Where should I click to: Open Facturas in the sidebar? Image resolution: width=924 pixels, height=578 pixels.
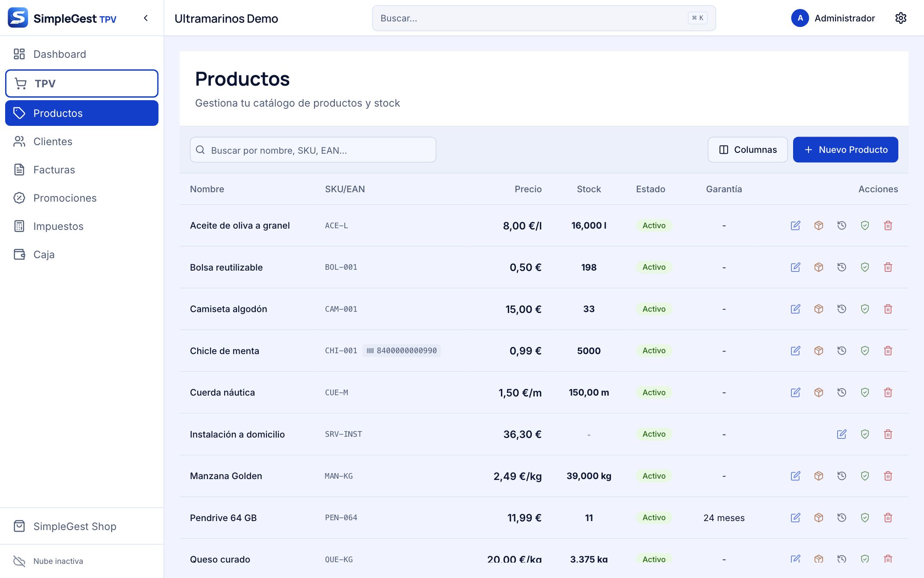(x=82, y=170)
